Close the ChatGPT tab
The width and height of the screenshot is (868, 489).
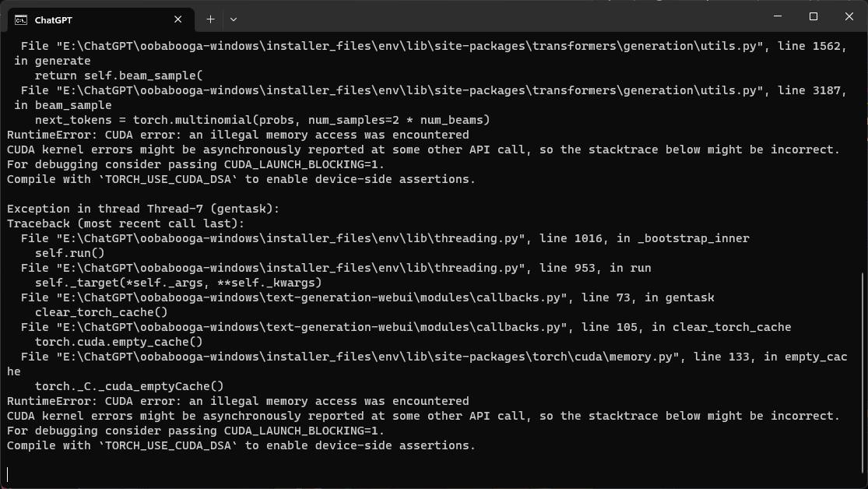point(177,19)
